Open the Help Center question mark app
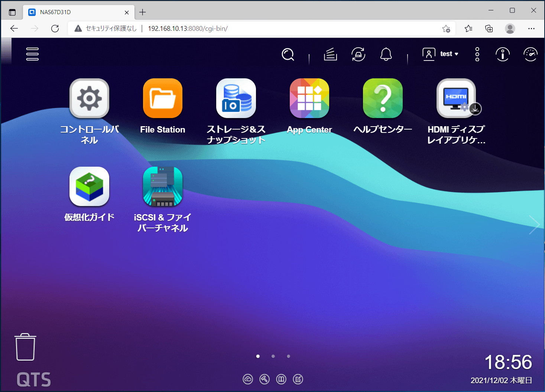This screenshot has height=392, width=545. tap(383, 98)
